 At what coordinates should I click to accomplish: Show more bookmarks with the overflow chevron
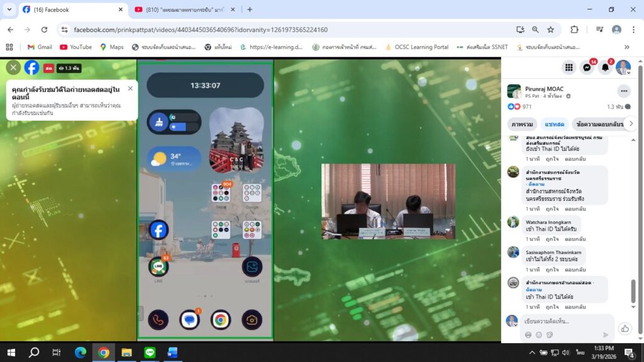pyautogui.click(x=626, y=47)
